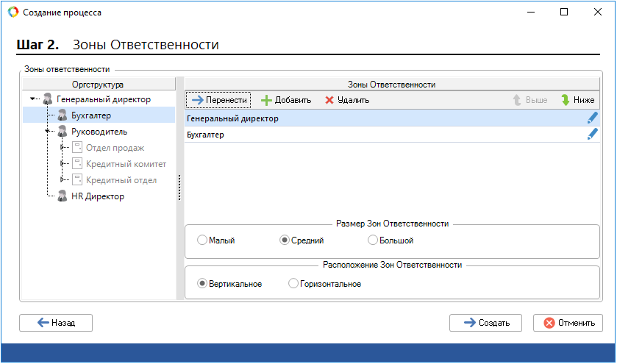Viewport: 617px width, 364px height.
Task: Click the Создать button
Action: [485, 323]
